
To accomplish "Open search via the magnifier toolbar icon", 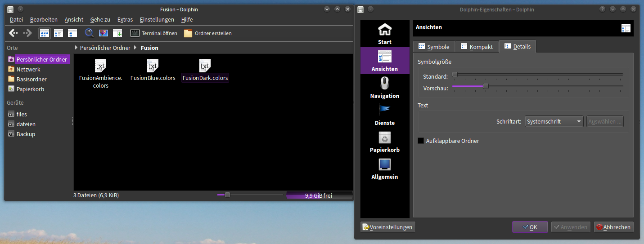I will (x=89, y=33).
